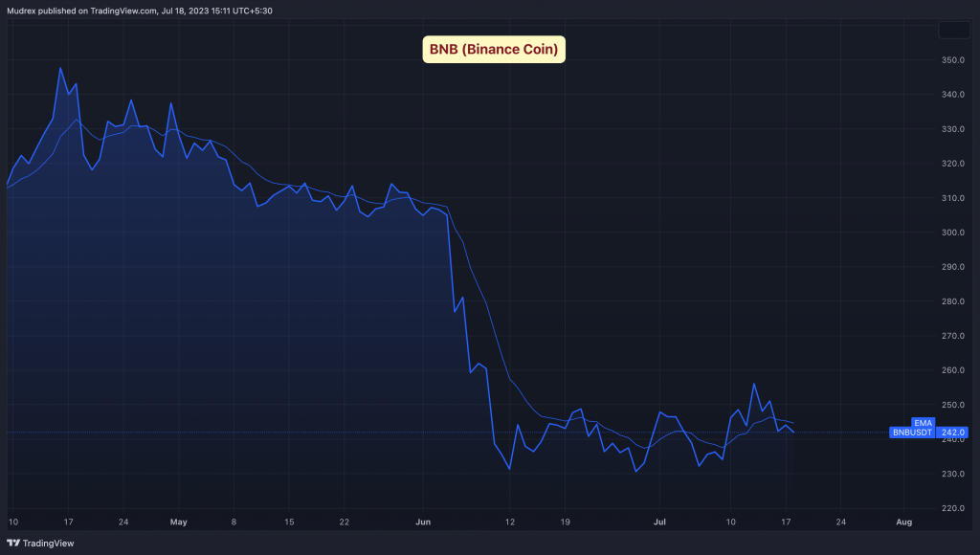The image size is (980, 555).
Task: Click the 15 date axis label
Action: tap(289, 522)
